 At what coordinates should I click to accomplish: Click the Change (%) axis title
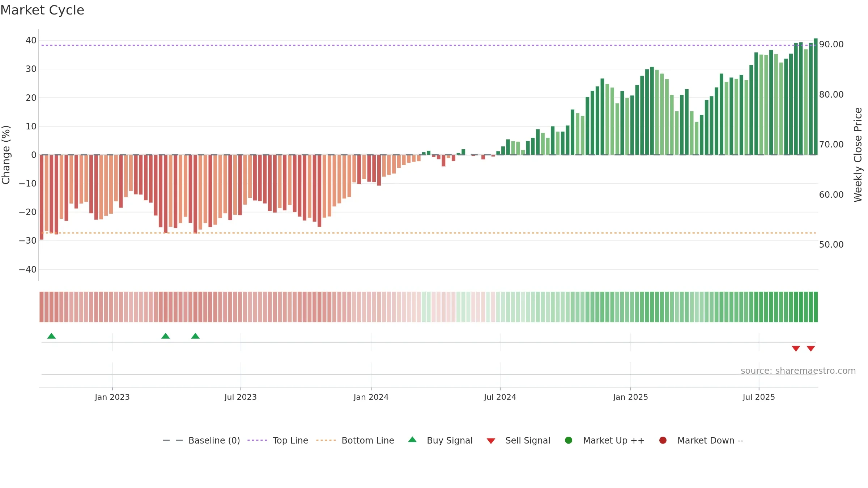pyautogui.click(x=6, y=155)
